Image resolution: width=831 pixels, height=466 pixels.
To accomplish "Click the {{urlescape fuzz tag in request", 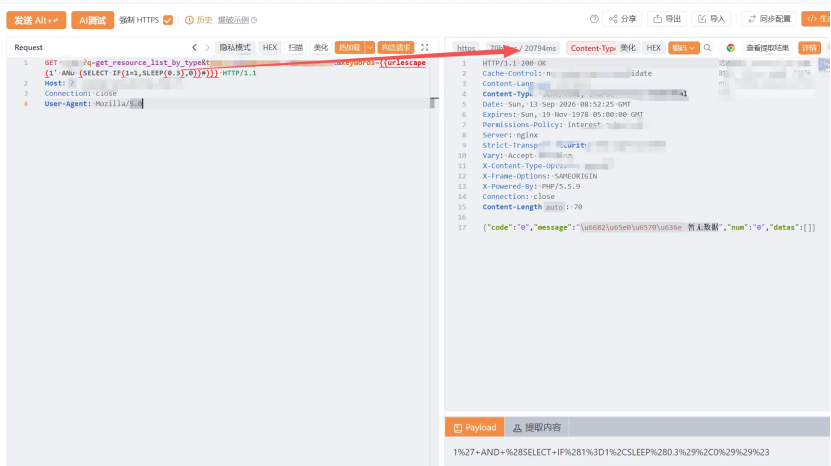I will click(403, 63).
